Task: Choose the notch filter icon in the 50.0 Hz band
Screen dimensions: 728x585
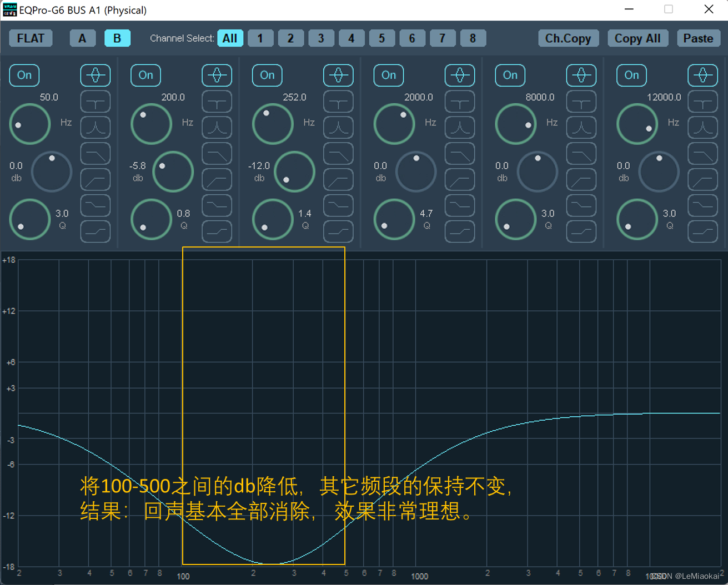Action: click(96, 102)
